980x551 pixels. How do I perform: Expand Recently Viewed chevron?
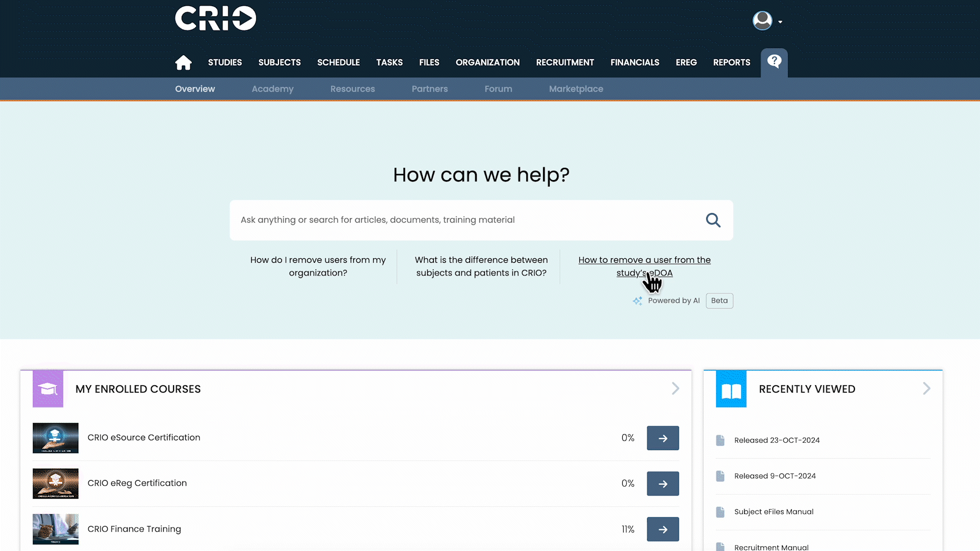[x=926, y=389]
